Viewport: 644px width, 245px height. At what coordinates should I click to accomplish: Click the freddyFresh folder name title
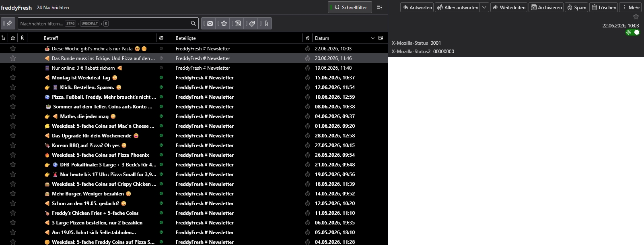pos(16,8)
